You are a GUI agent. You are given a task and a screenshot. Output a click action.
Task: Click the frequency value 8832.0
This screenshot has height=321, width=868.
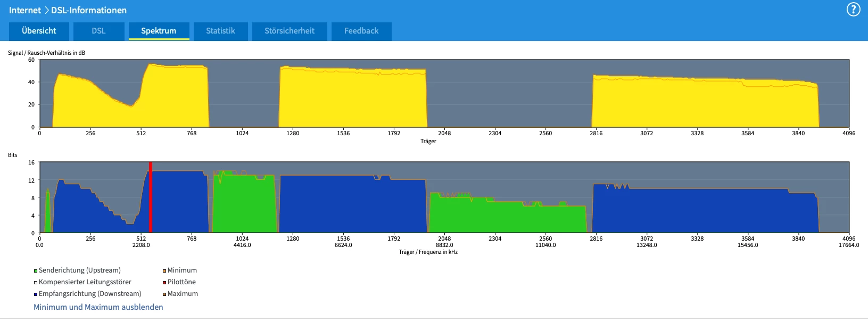(x=444, y=245)
